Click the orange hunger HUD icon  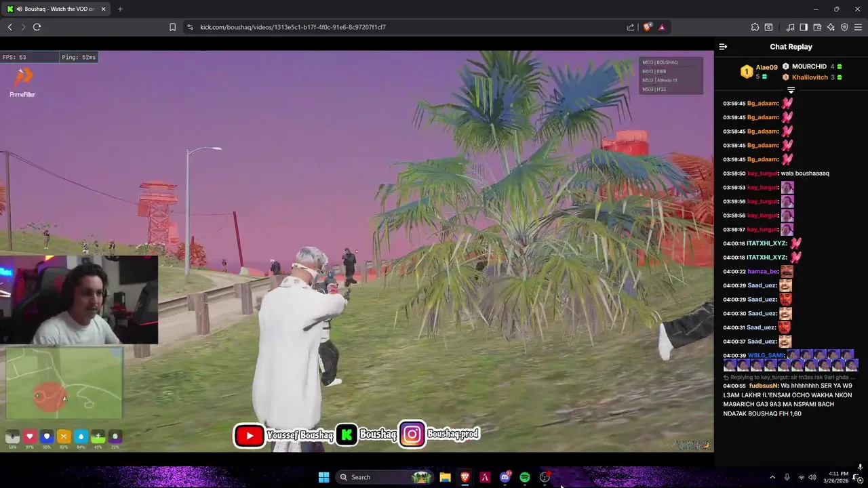64,437
